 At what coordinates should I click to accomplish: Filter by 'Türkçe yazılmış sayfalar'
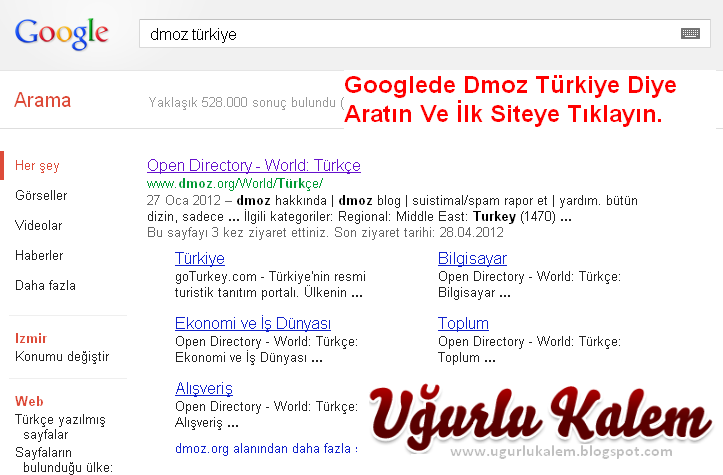point(60,427)
